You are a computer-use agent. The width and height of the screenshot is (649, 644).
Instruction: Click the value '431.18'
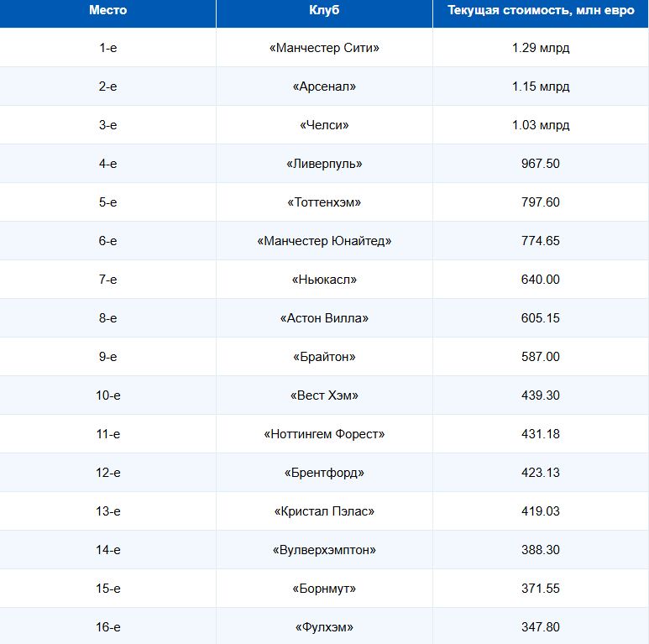coord(540,434)
